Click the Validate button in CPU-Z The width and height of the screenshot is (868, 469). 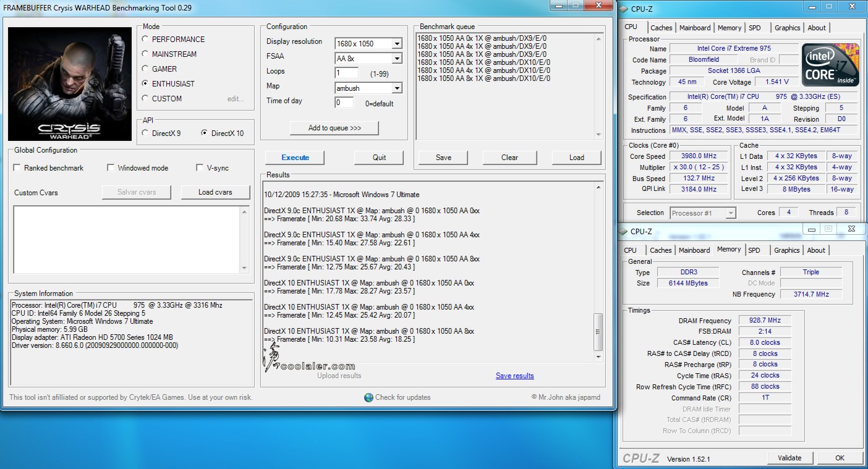click(x=789, y=458)
